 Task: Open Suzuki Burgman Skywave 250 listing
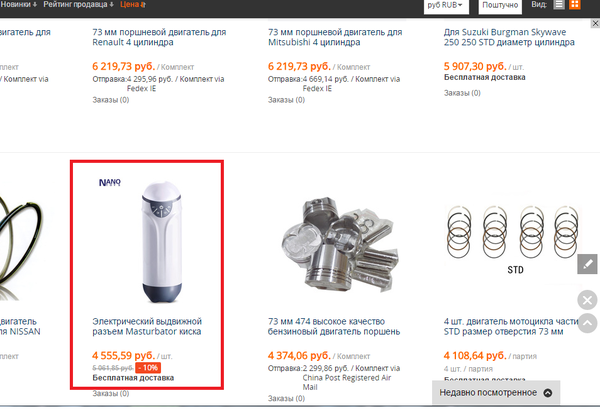(x=509, y=37)
